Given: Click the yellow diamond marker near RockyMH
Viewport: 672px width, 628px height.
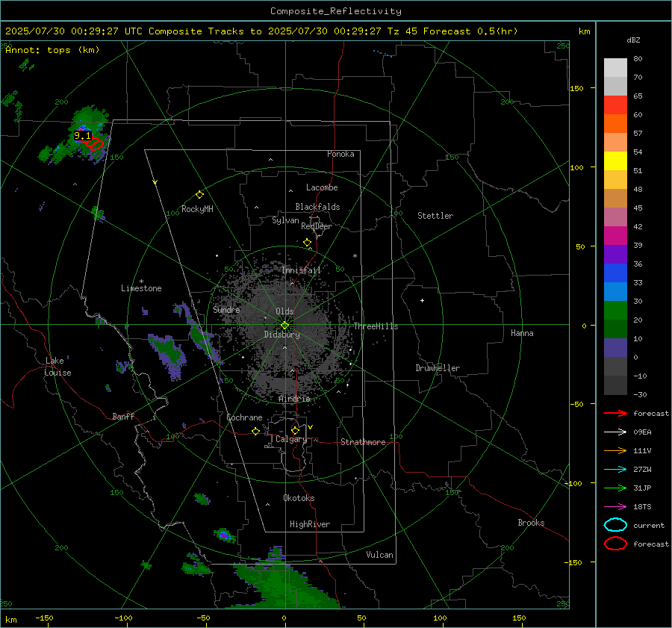Looking at the screenshot, I should tap(199, 195).
